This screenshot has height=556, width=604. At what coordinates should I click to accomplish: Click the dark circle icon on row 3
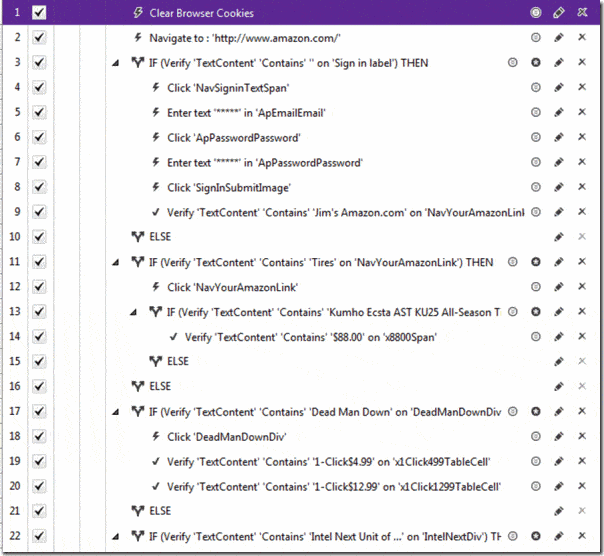(x=536, y=62)
